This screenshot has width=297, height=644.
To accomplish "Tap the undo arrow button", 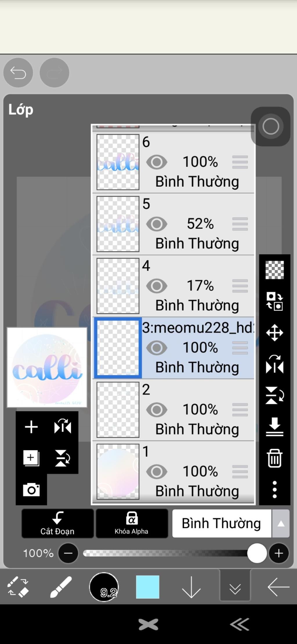I will coord(18,73).
